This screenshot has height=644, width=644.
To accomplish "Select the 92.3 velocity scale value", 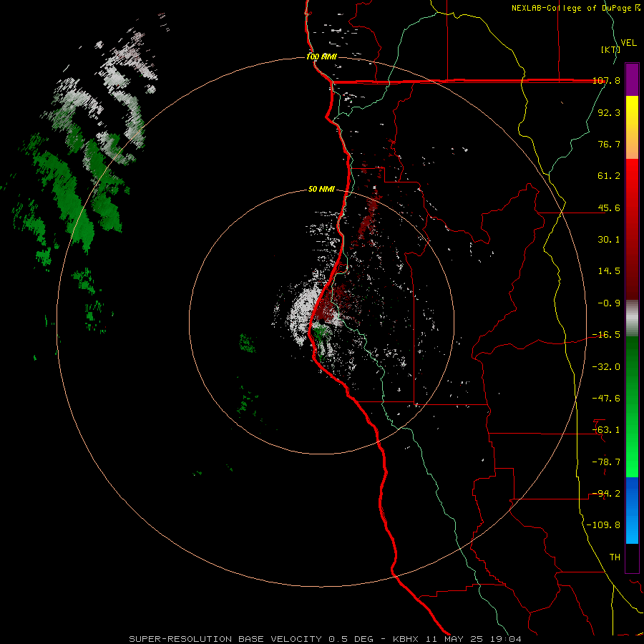I will [x=609, y=112].
